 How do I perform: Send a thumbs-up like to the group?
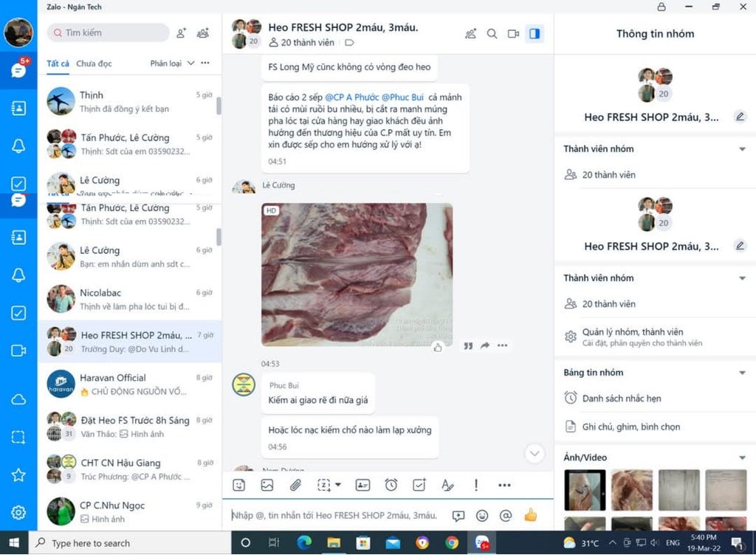point(531,515)
